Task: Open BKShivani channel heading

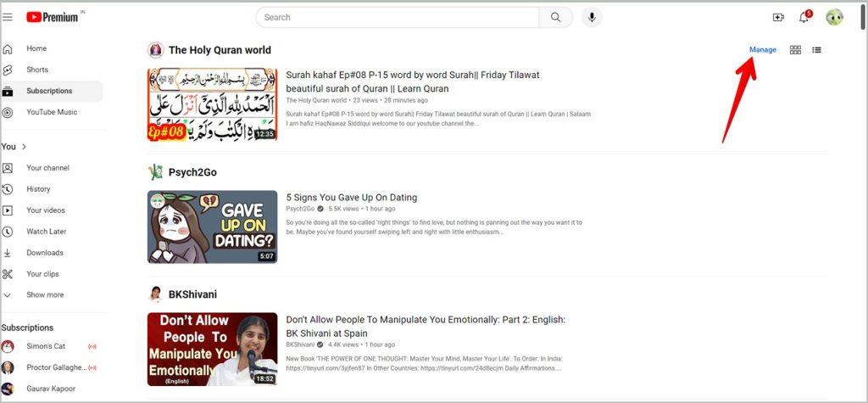Action: tap(192, 294)
